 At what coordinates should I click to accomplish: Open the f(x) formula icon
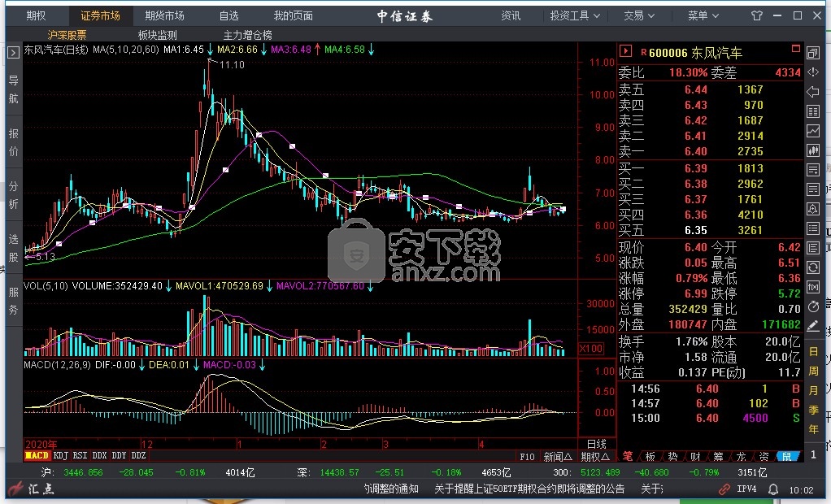click(813, 287)
